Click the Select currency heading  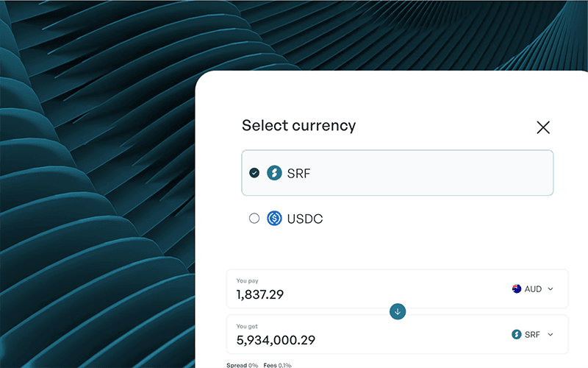tap(298, 125)
